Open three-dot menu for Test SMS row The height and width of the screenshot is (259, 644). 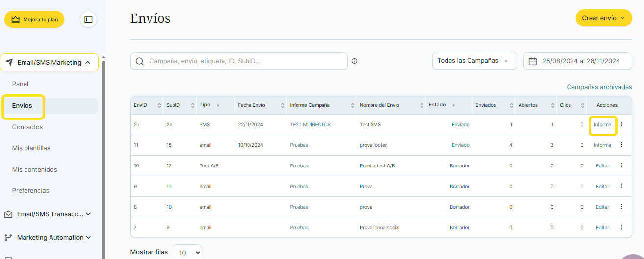click(621, 124)
